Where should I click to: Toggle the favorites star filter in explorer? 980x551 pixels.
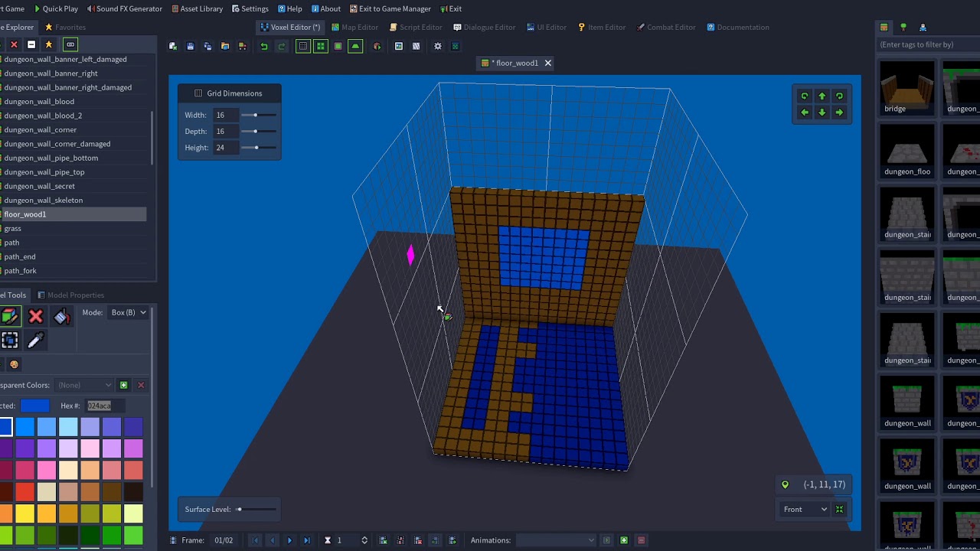coord(49,44)
